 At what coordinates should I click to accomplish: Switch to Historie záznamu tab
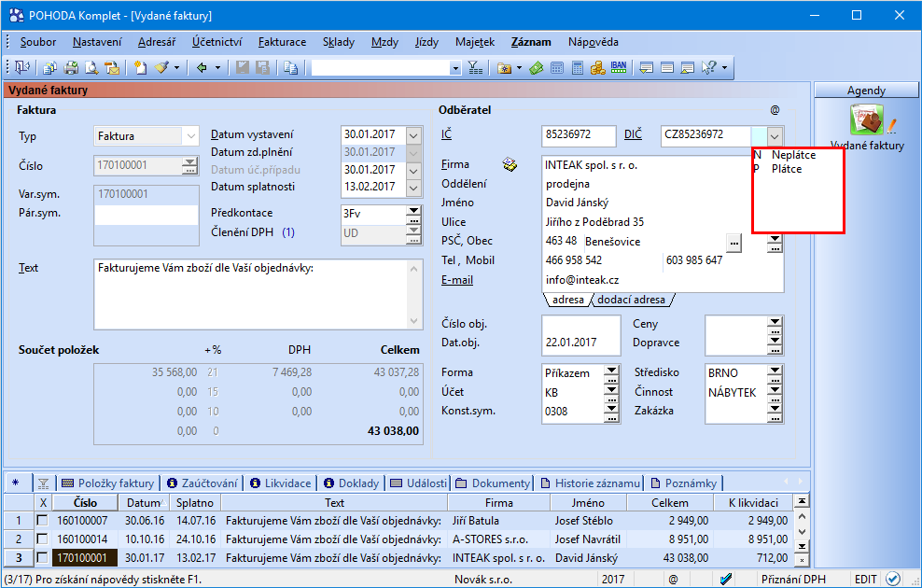pos(591,483)
